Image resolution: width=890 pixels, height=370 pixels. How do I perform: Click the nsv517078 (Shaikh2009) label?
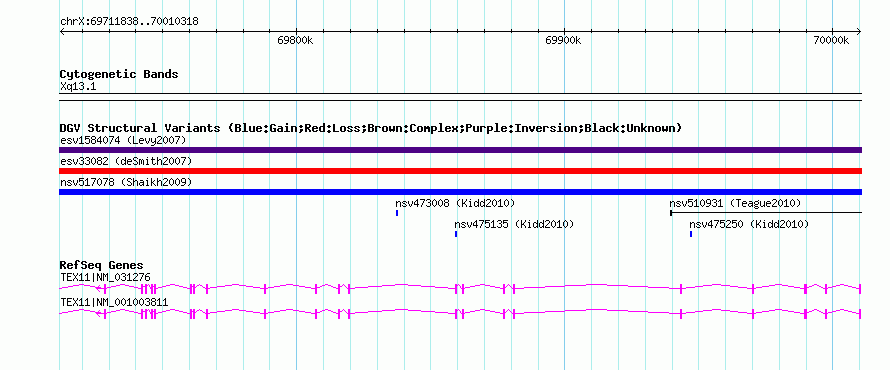pos(126,182)
